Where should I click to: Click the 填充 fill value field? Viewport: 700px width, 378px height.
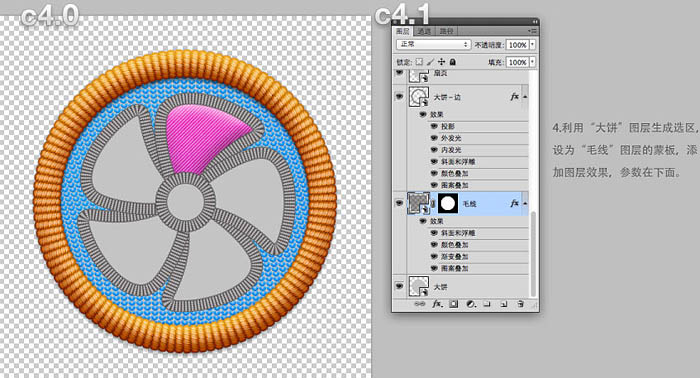(x=518, y=62)
